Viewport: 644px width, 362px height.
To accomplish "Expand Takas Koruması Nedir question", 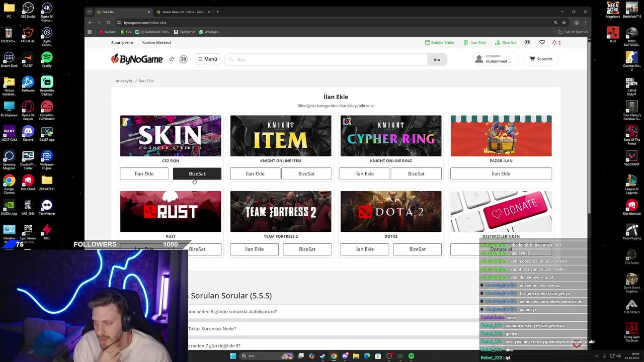I will tap(335, 329).
